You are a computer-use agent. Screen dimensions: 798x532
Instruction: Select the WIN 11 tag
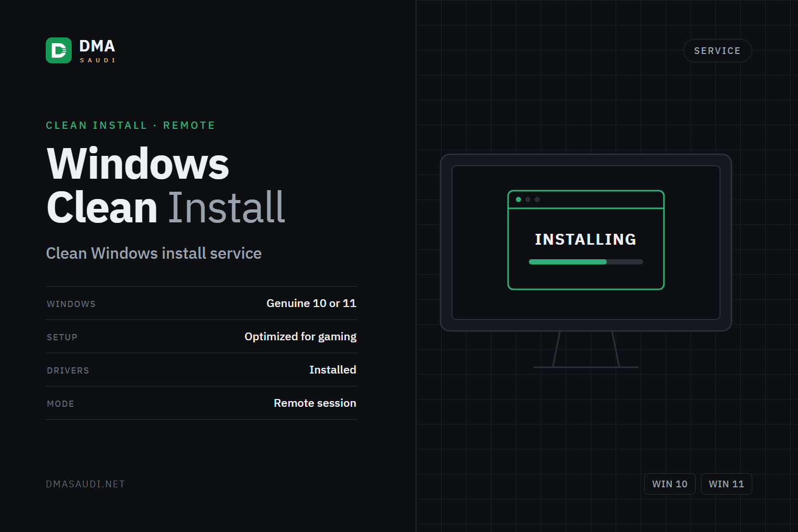pyautogui.click(x=726, y=484)
